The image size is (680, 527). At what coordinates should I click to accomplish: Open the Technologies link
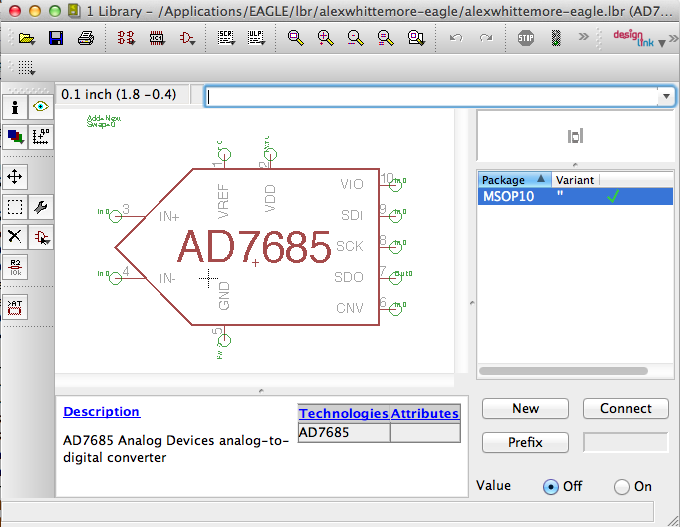(x=343, y=413)
